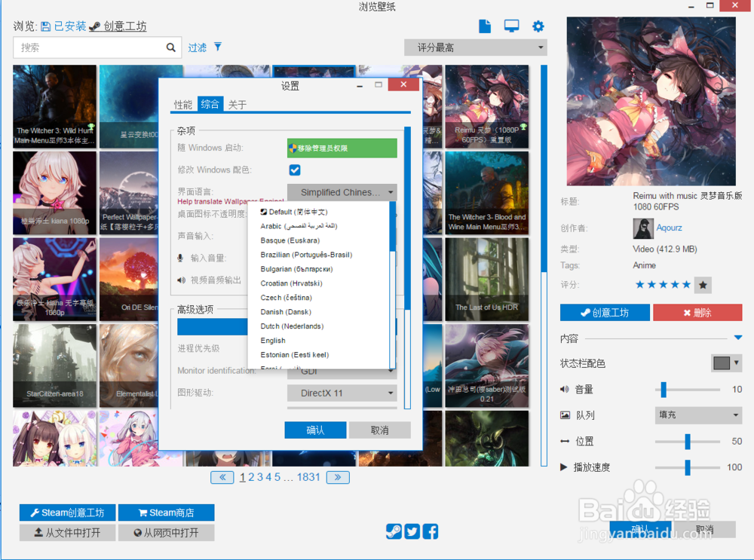The image size is (754, 560).
Task: Click the first rating star
Action: [639, 285]
